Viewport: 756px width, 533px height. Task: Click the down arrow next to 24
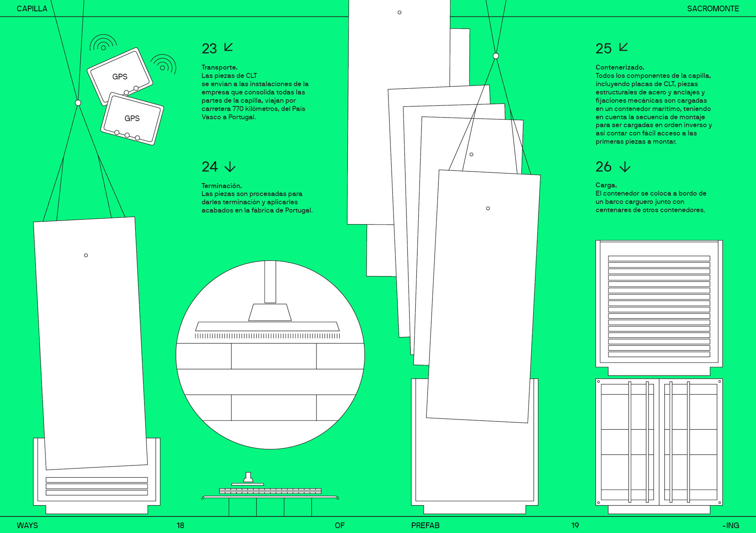pos(230,167)
